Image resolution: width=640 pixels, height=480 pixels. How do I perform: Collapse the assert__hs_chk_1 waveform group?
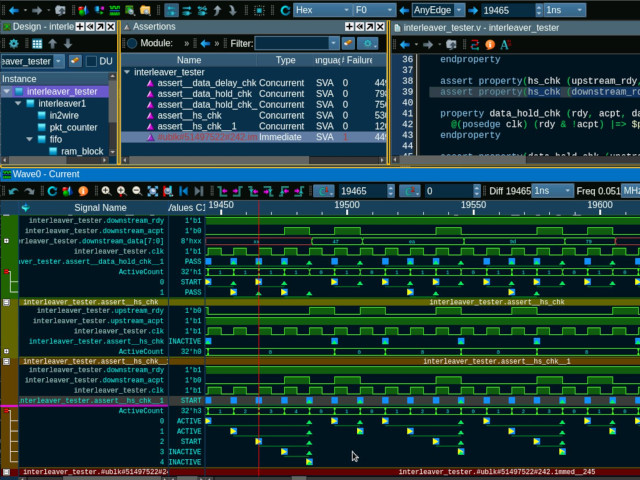(x=7, y=361)
